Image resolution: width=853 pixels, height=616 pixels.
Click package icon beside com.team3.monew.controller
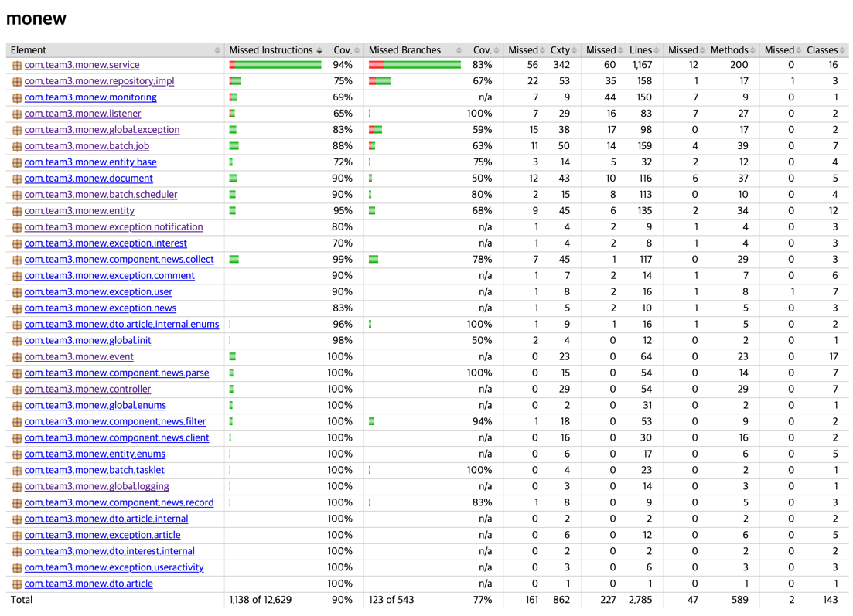tap(17, 390)
